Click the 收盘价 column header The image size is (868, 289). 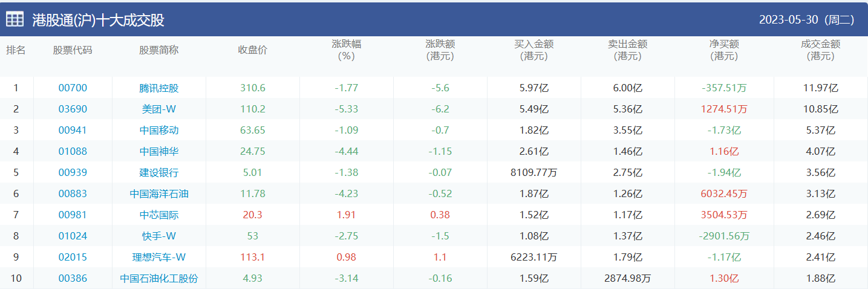(252, 50)
